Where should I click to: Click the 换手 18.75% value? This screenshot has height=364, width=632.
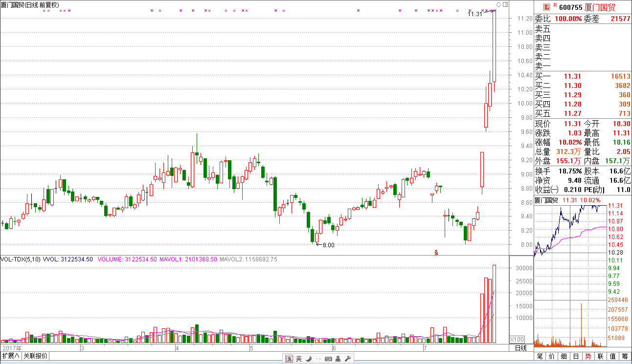pos(570,171)
